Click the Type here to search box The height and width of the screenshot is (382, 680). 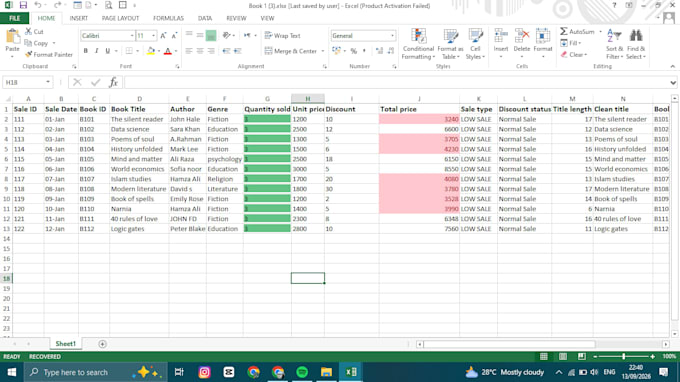coord(96,372)
